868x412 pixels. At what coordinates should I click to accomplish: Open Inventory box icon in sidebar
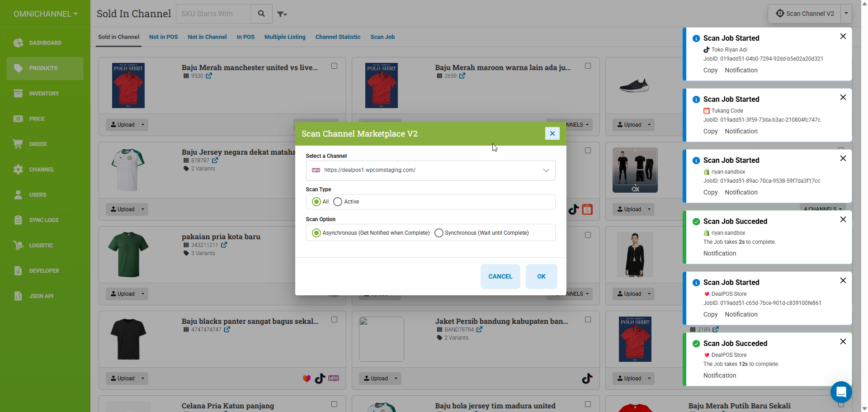pyautogui.click(x=18, y=94)
